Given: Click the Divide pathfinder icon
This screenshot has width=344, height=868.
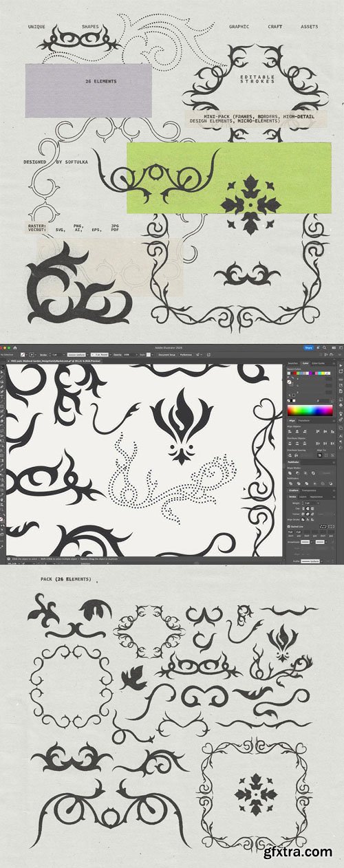Looking at the screenshot, I should (x=290, y=484).
